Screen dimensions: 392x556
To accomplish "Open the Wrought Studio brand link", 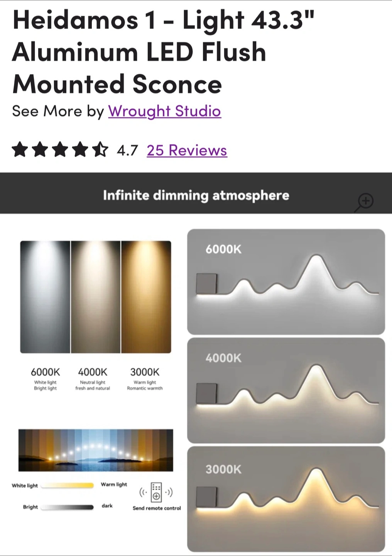I will (164, 111).
